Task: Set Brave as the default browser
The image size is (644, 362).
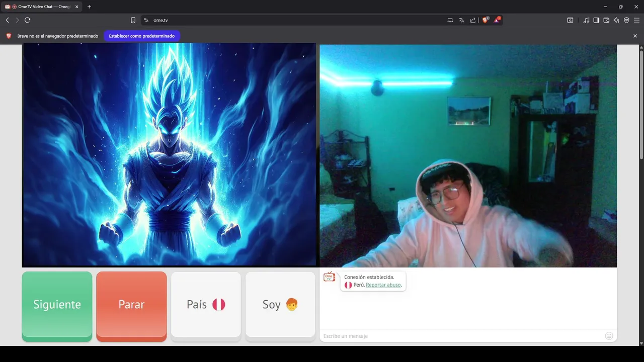Action: pos(142,36)
